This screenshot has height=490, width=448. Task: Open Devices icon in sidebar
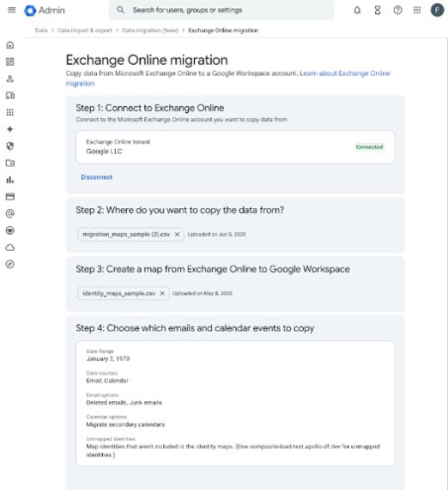click(10, 96)
